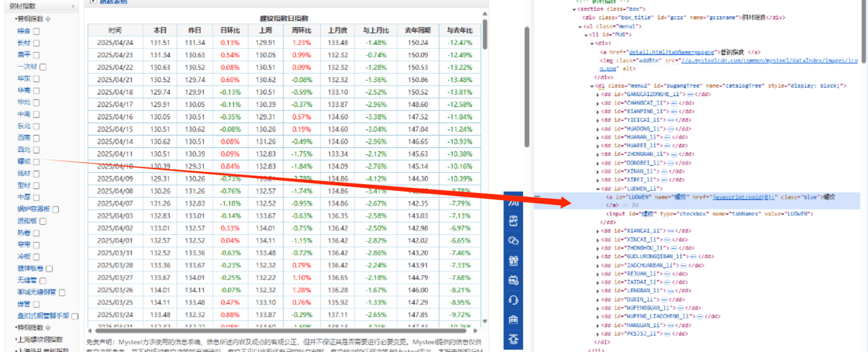Click the 锅炉容器板 sidebar link
Viewport: 868px width, 352px height.
pos(34,209)
